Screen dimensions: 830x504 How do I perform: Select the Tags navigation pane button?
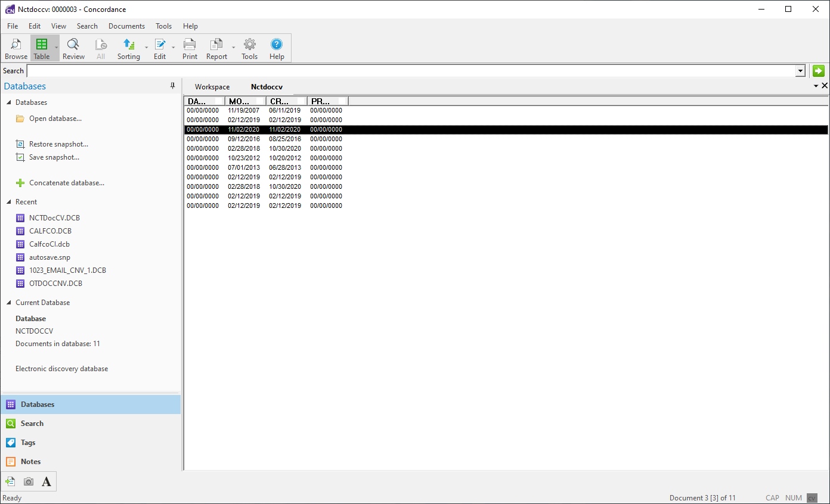pyautogui.click(x=90, y=443)
